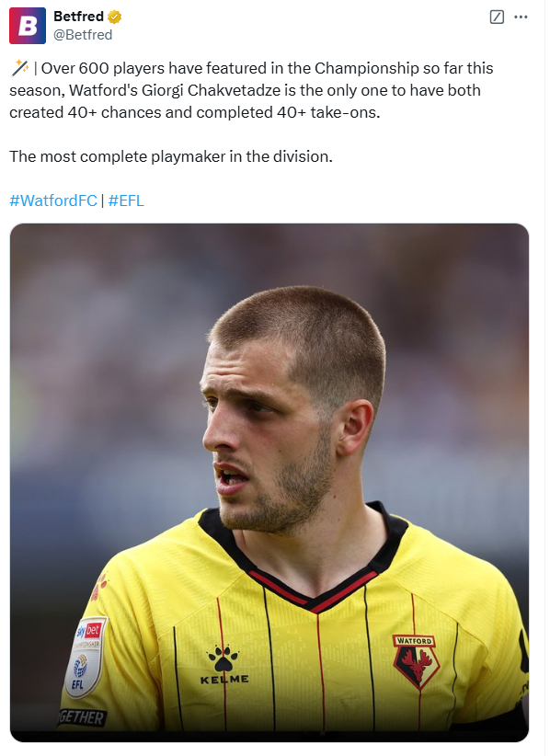Open the #EFL hashtag link

coord(126,200)
